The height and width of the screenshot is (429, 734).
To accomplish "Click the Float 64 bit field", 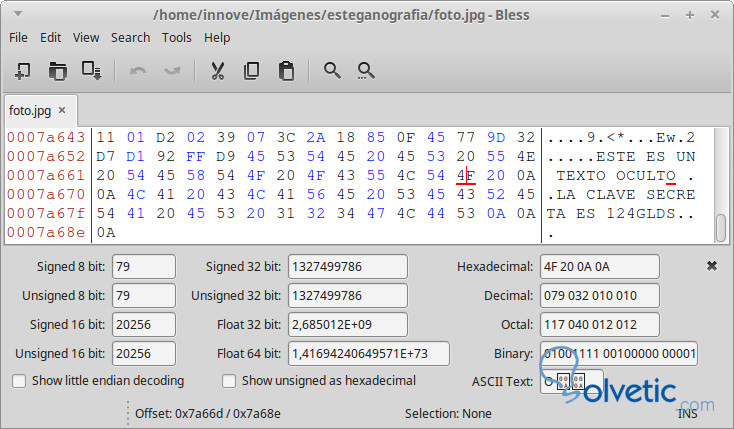I will coord(369,354).
